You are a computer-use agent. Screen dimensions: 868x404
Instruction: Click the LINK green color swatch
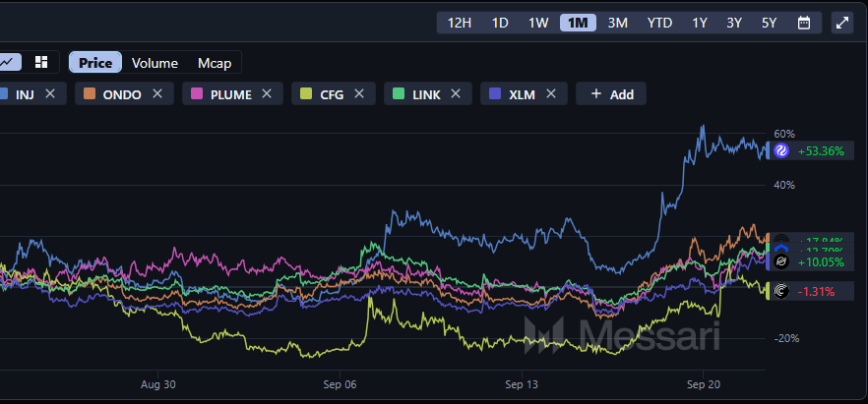(400, 94)
